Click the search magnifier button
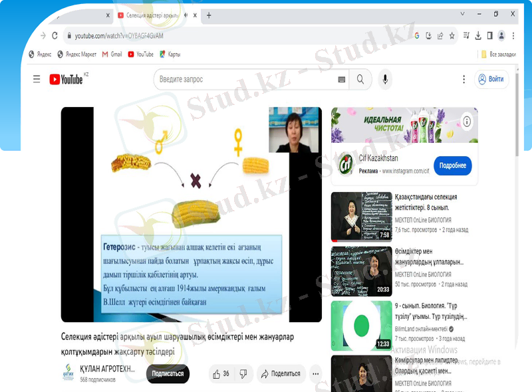This screenshot has width=532, height=392. point(360,79)
